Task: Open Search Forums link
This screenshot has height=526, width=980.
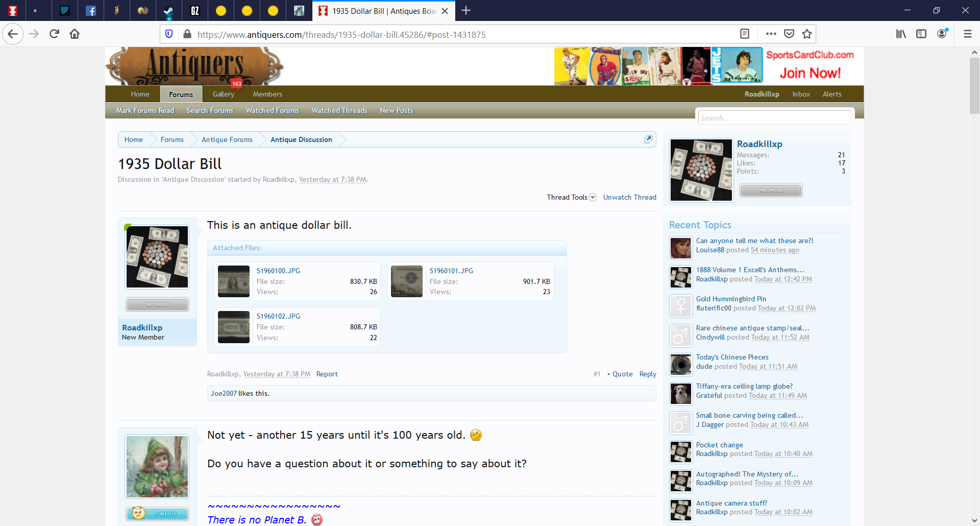Action: (210, 111)
